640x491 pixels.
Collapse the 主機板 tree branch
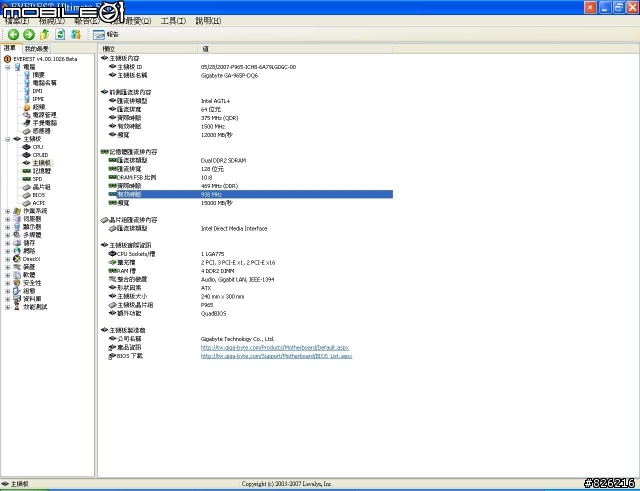click(x=8, y=139)
